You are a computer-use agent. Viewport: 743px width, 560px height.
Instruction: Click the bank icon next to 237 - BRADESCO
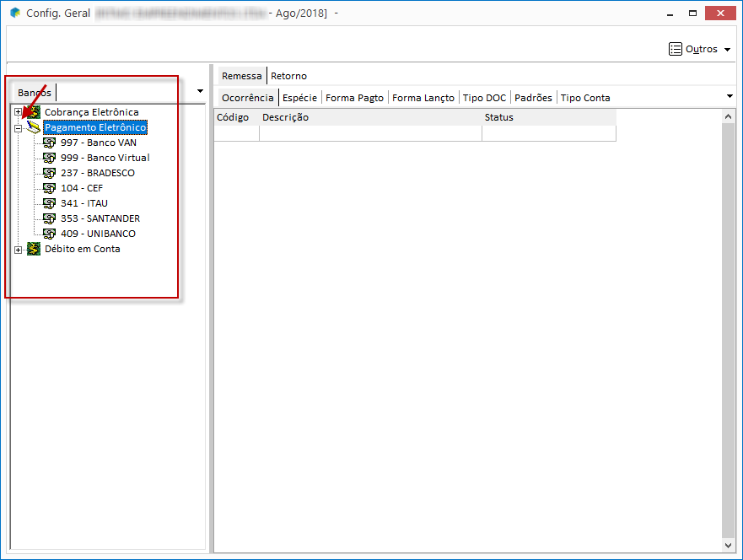(49, 173)
